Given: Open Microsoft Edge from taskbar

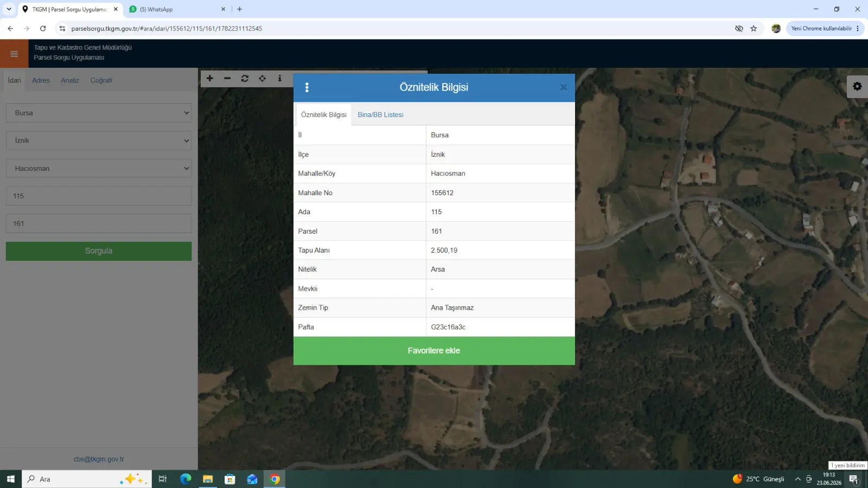Looking at the screenshot, I should 186,479.
